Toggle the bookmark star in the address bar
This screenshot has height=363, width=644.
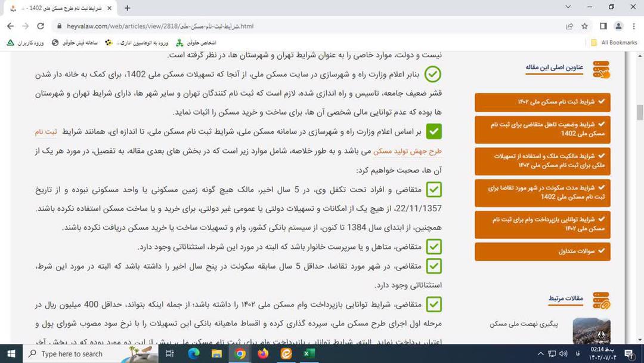click(583, 26)
